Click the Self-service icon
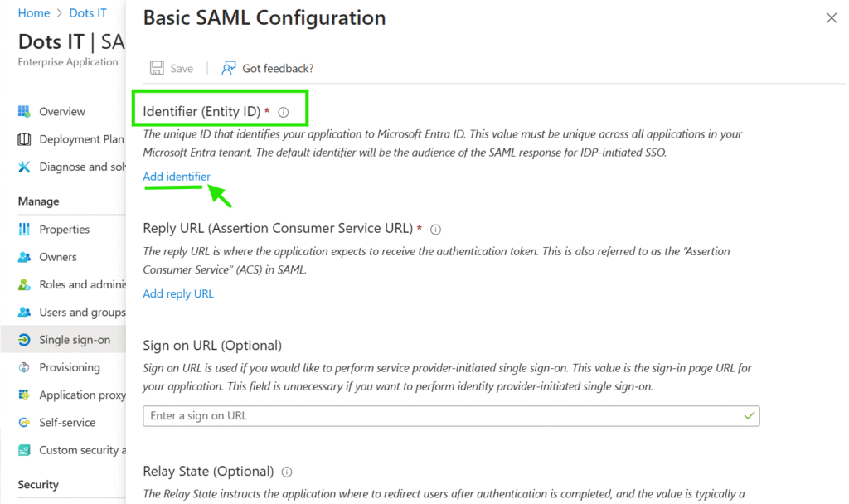849x504 pixels. pyautogui.click(x=24, y=423)
